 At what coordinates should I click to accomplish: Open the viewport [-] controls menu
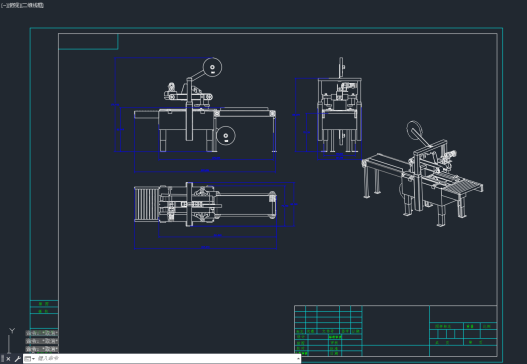click(x=4, y=5)
